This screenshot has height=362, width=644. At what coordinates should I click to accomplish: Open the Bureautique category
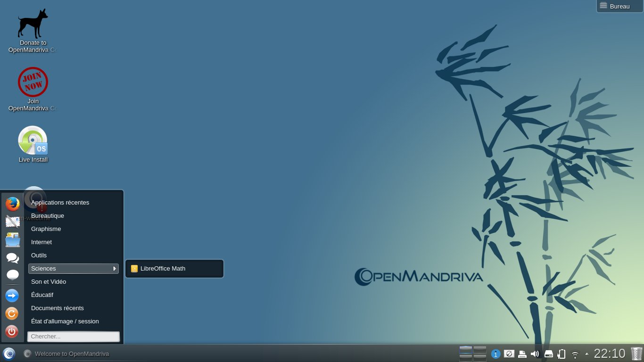point(73,215)
